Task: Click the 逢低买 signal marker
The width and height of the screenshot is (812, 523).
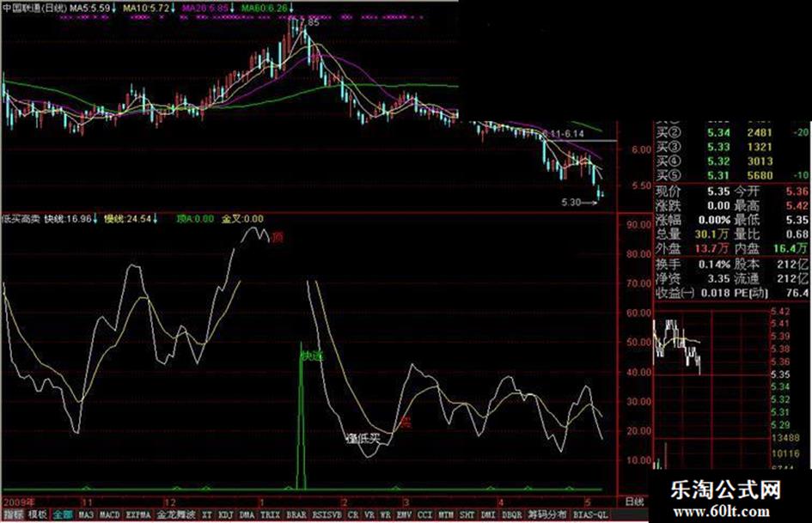Action: click(363, 439)
